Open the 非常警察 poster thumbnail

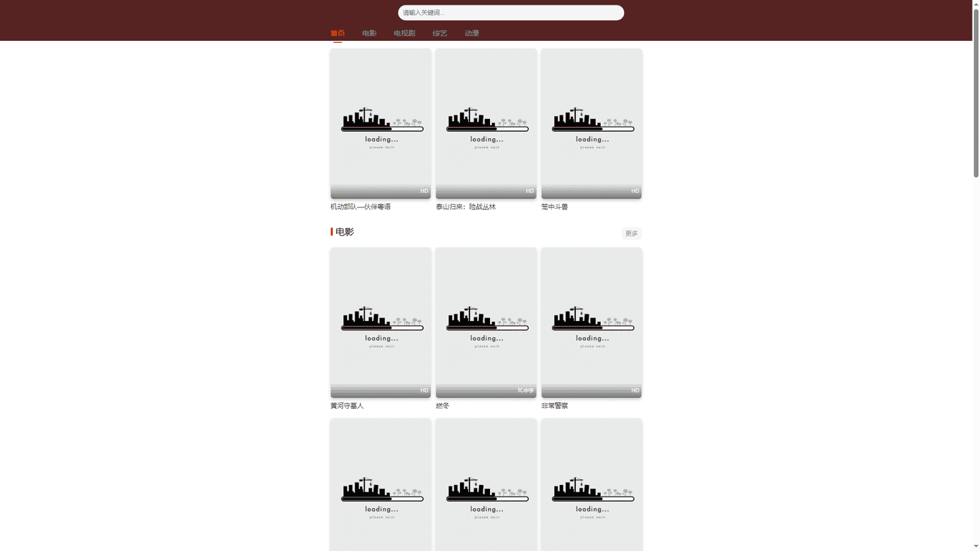[x=591, y=322]
